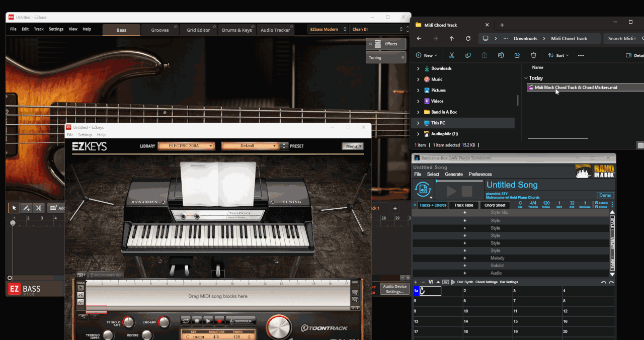
Task: Collapse the Today group in Explorer
Action: pos(526,78)
